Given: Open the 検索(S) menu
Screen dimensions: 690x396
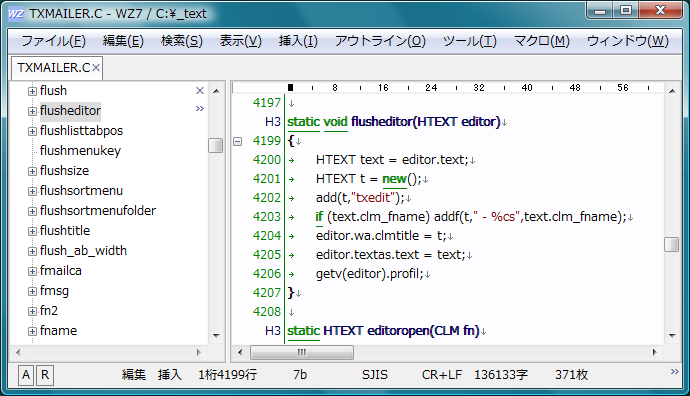Looking at the screenshot, I should [182, 41].
